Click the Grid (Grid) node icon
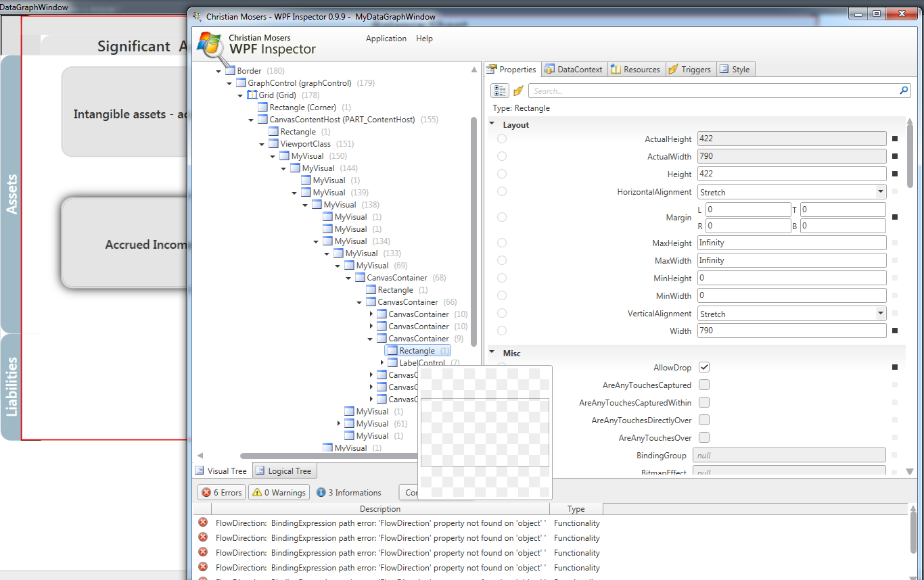Screen dimensions: 924x580 [252, 95]
